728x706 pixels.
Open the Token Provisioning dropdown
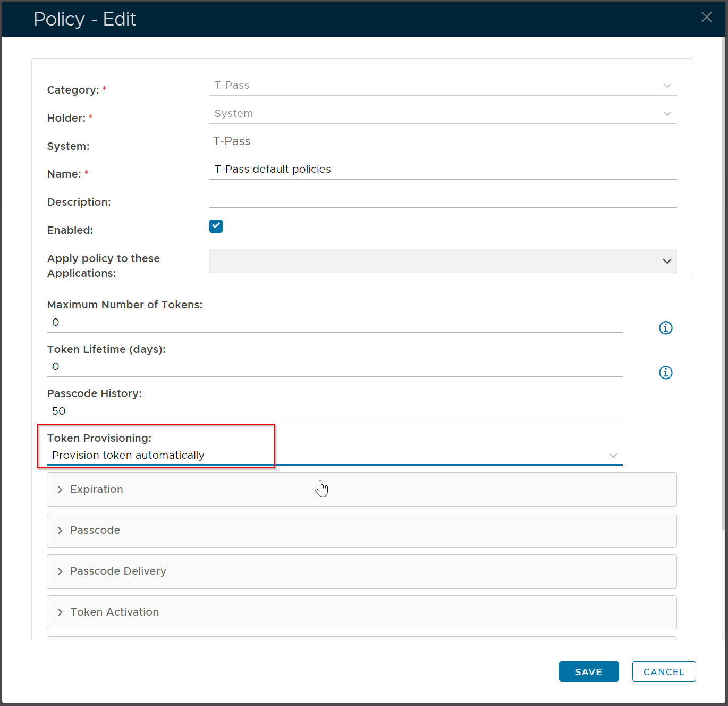(x=334, y=456)
